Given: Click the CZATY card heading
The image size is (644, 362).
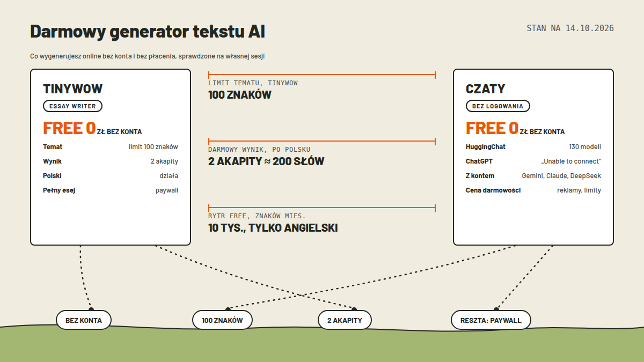Looking at the screenshot, I should tap(485, 89).
